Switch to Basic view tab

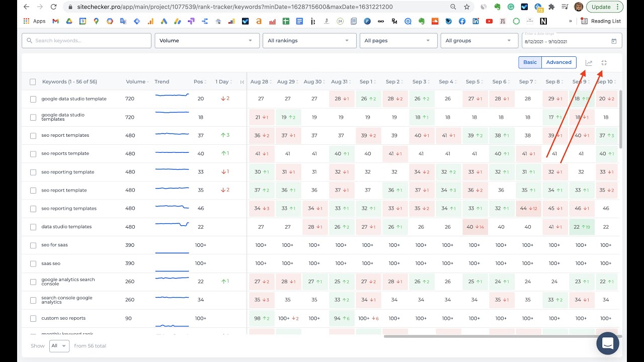coord(530,62)
